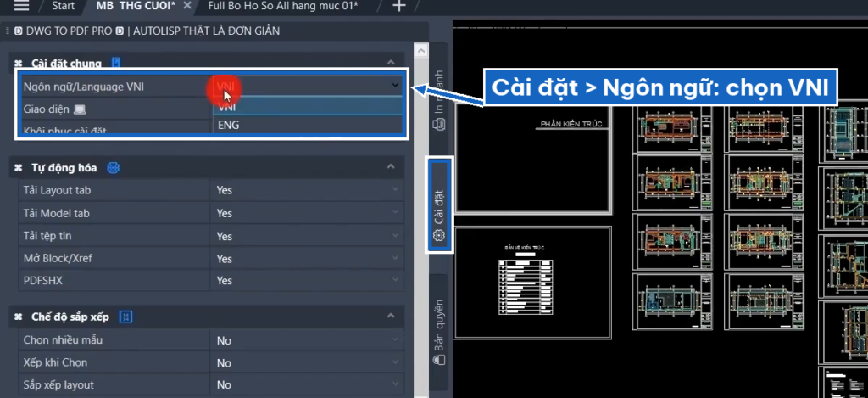Click the BẢN VẼ KIẾN TRÚC table sheet
The image size is (868, 398).
[532, 283]
